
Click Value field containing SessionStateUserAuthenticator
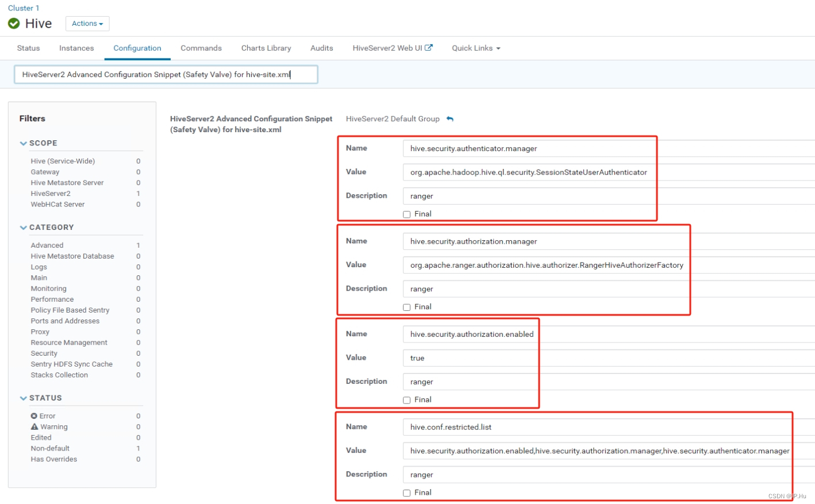[609, 172]
